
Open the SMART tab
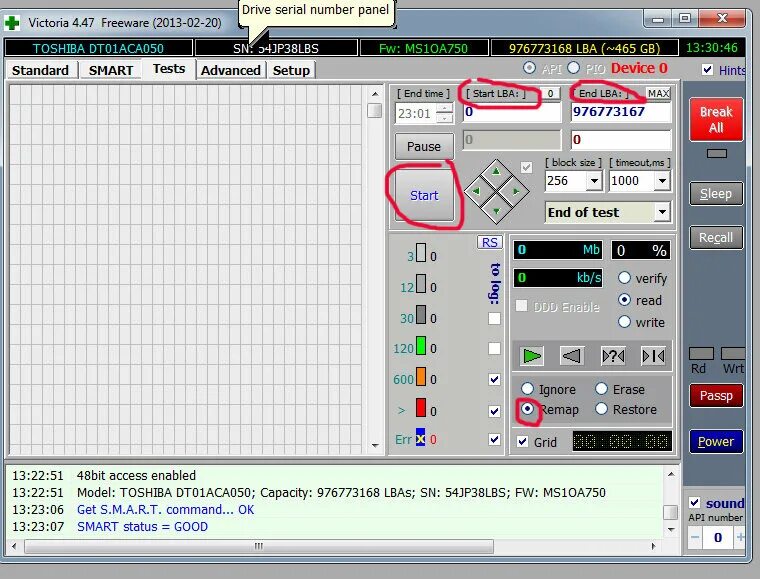click(111, 70)
